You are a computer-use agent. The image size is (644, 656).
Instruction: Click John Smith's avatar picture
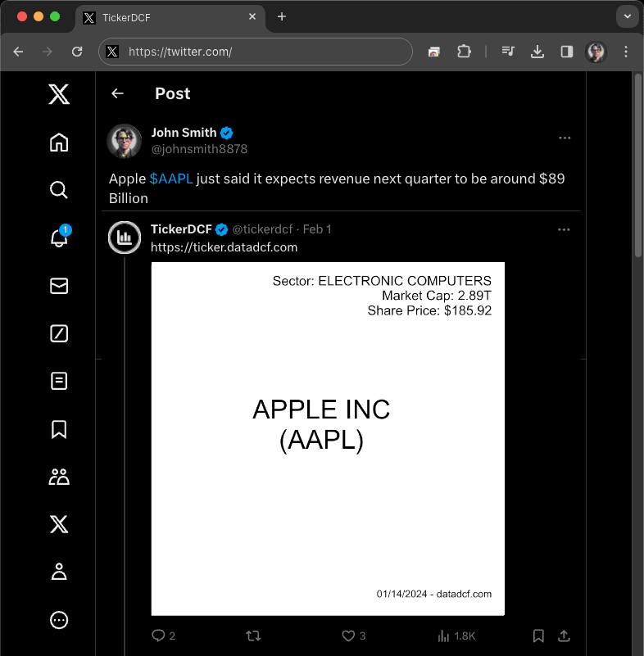[125, 142]
